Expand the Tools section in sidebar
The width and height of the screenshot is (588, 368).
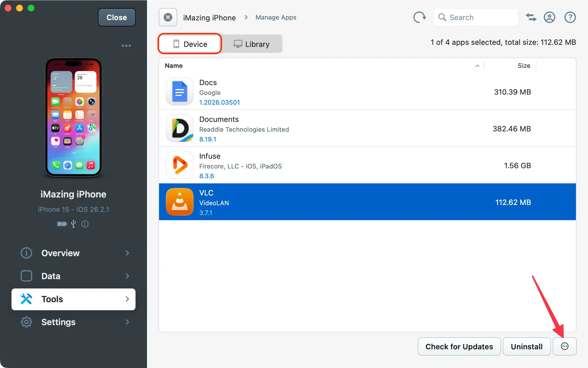point(127,299)
